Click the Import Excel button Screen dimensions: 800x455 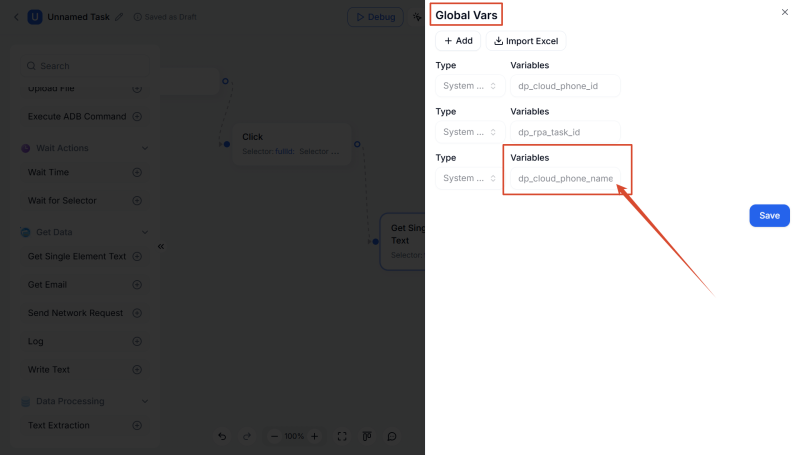(526, 41)
